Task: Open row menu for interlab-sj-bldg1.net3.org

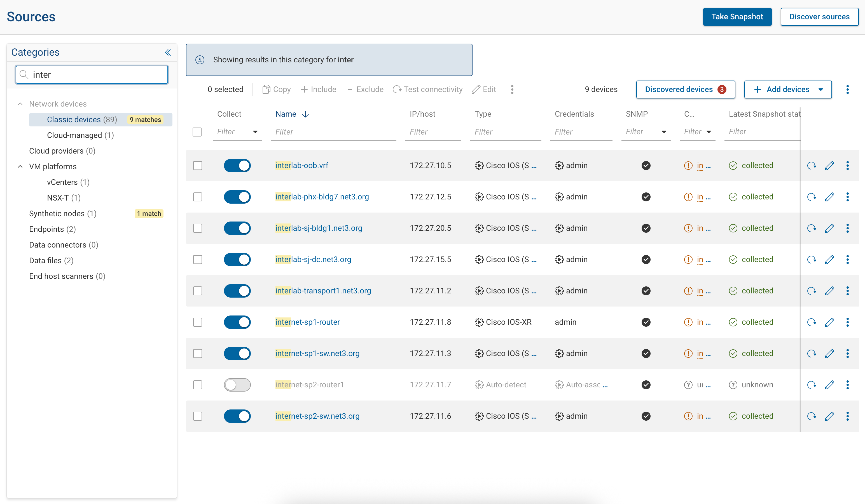Action: click(847, 228)
